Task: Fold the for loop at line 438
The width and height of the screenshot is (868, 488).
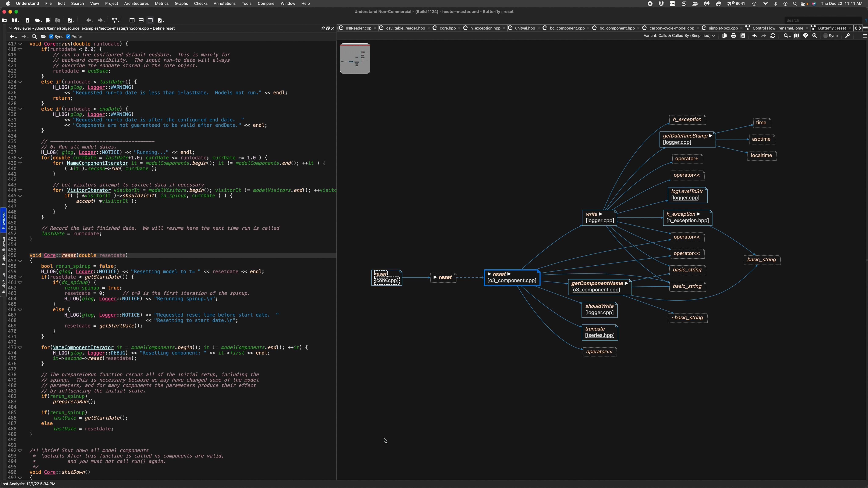Action: 20,158
